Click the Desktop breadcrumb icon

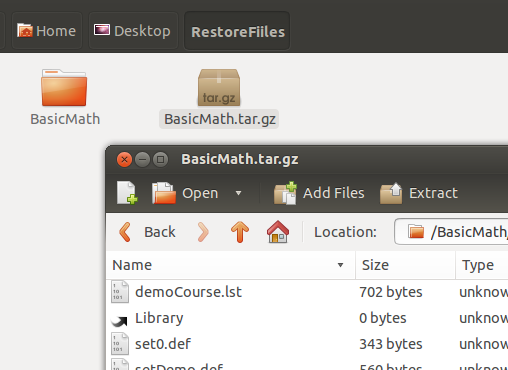[x=102, y=30]
